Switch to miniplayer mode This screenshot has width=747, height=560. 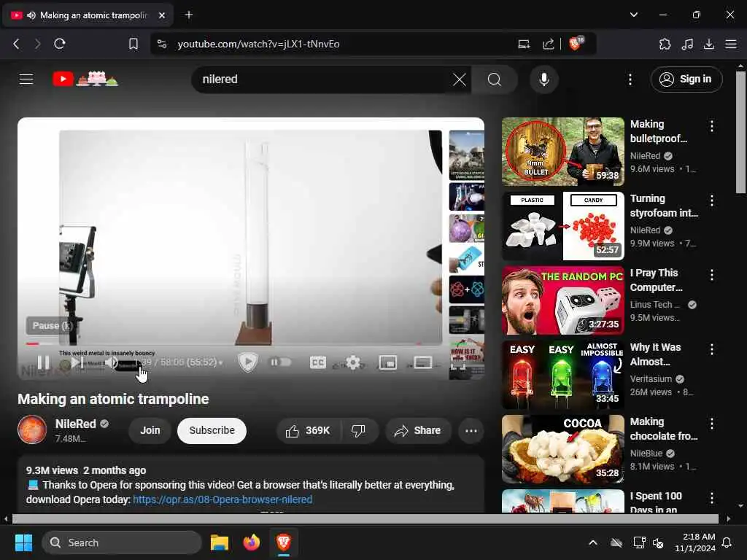[x=388, y=363]
